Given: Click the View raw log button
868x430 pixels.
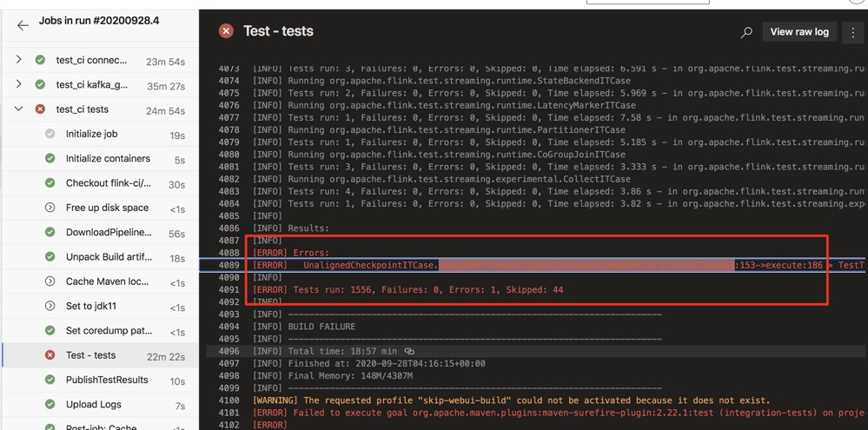Looking at the screenshot, I should pos(799,32).
